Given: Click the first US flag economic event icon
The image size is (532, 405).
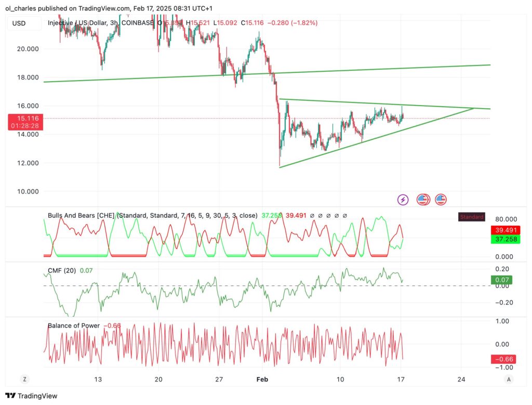Looking at the screenshot, I should click(423, 199).
